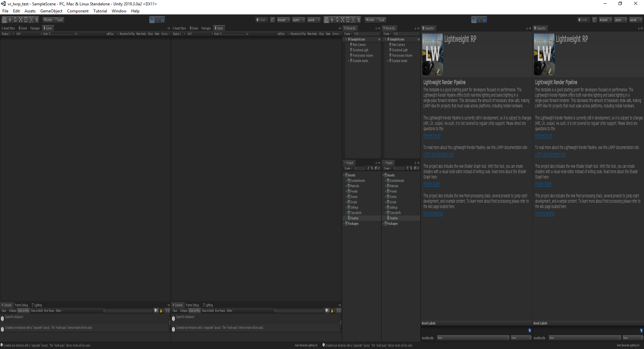Click the Step frame button

pyautogui.click(x=163, y=20)
